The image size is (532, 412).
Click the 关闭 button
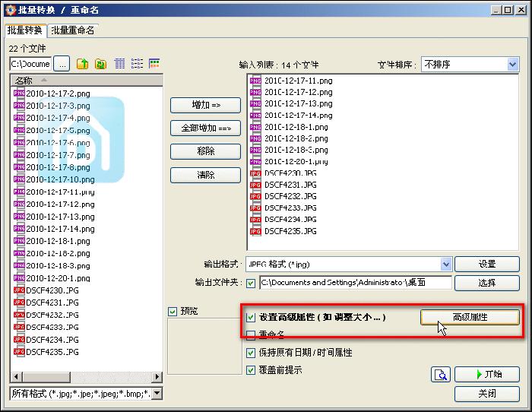[487, 394]
